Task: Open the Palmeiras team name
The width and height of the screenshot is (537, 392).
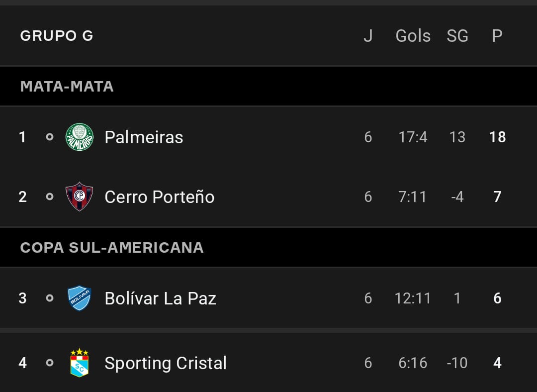Action: (144, 137)
